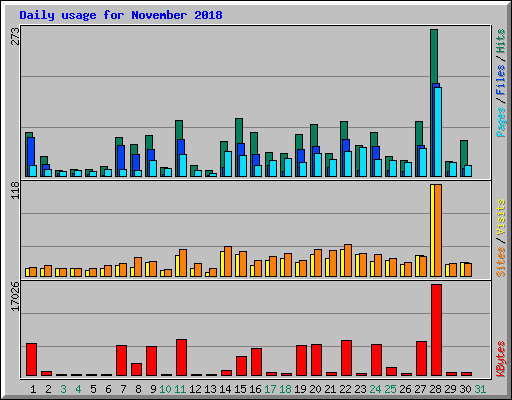
Task: Select the red KBytes bar for day 11
Action: (181, 358)
